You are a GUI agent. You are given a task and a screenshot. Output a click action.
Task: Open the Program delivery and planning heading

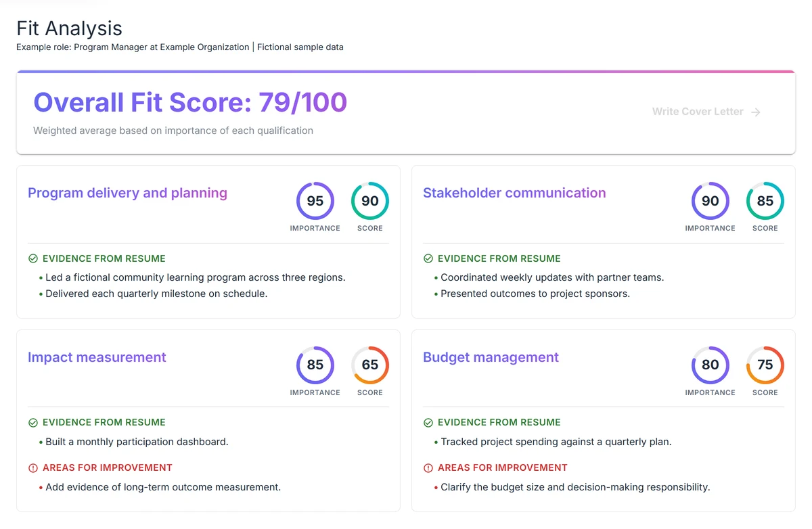click(127, 193)
